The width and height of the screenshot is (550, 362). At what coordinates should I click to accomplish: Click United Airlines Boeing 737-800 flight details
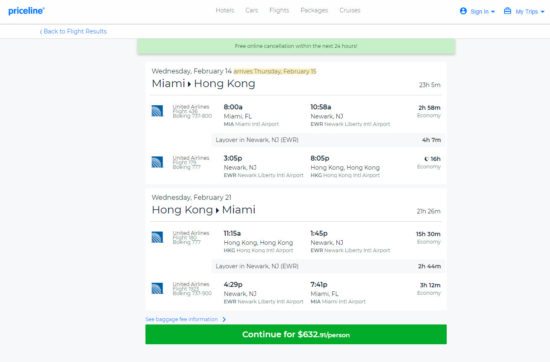pyautogui.click(x=192, y=111)
